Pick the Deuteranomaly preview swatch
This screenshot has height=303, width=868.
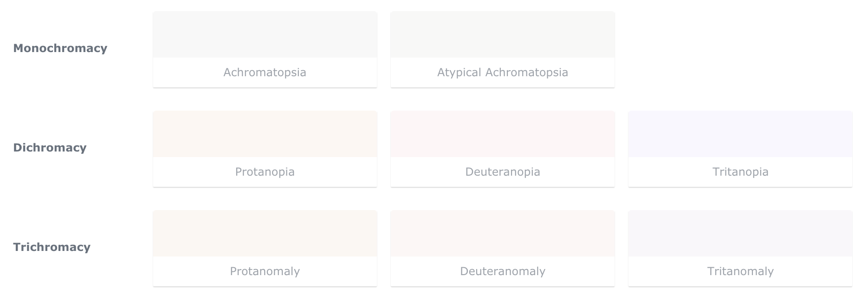point(503,233)
